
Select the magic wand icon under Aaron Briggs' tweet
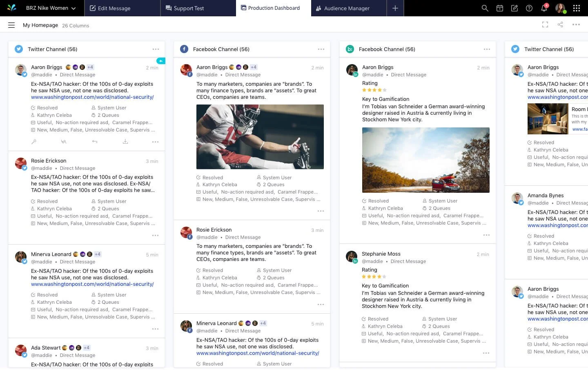34,142
